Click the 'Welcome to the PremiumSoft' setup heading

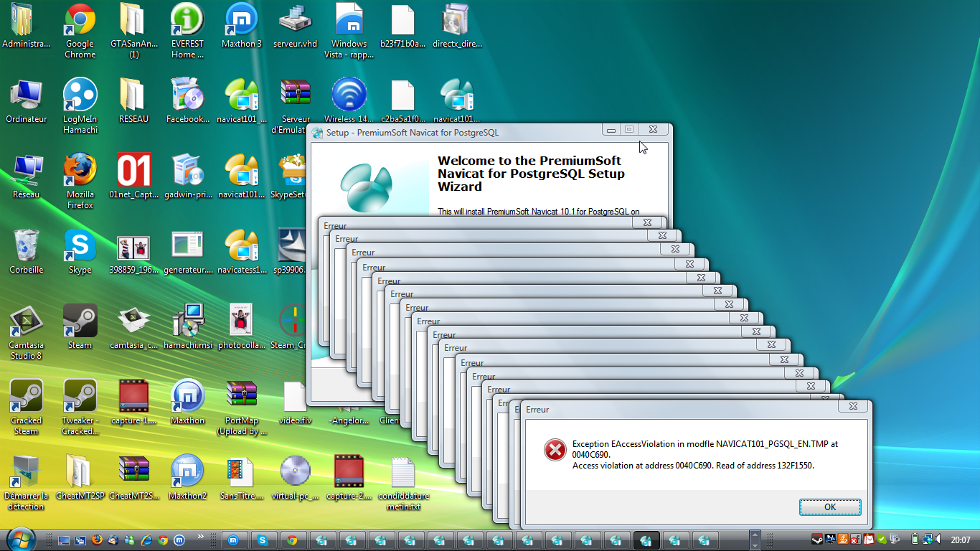tap(532, 174)
